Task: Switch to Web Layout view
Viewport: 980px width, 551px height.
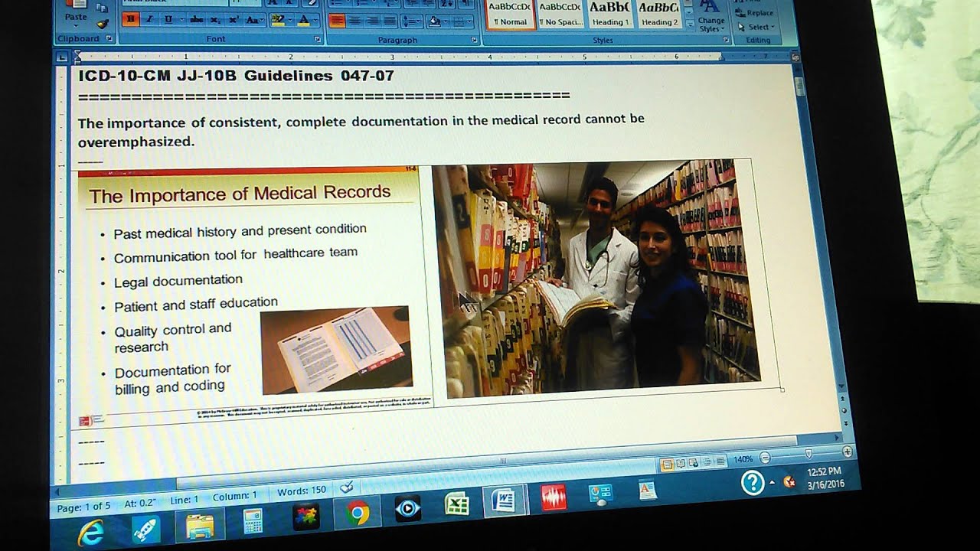Action: tap(694, 463)
